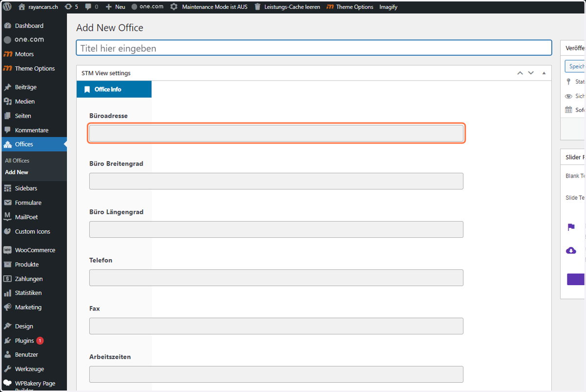Click the Büro Längengrad input field
Image resolution: width=586 pixels, height=392 pixels.
(276, 229)
